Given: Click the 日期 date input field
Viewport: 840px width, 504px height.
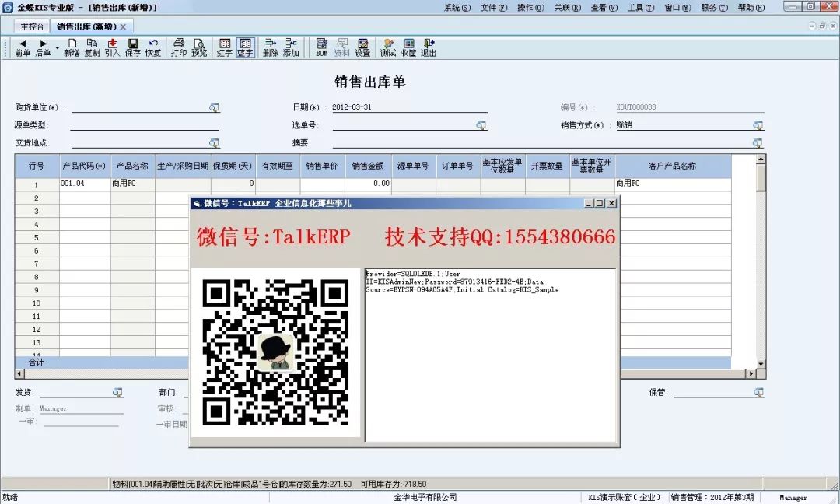Looking at the screenshot, I should coord(409,107).
